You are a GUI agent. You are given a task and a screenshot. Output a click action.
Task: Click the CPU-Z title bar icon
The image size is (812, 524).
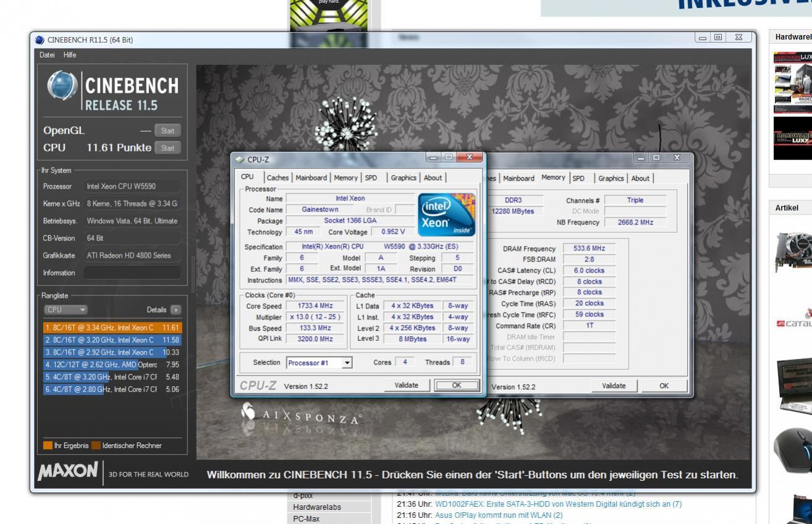coord(240,159)
